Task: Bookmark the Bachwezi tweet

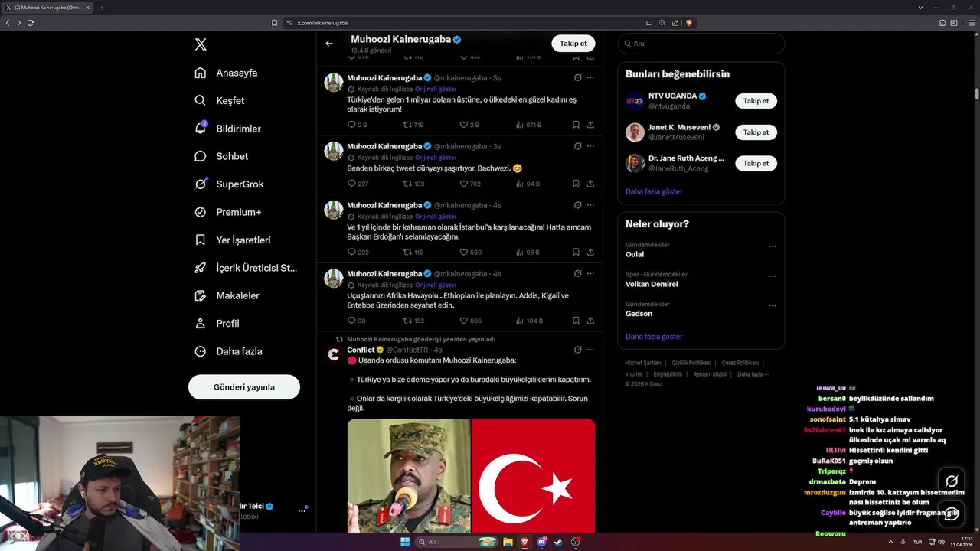Action: coord(576,184)
